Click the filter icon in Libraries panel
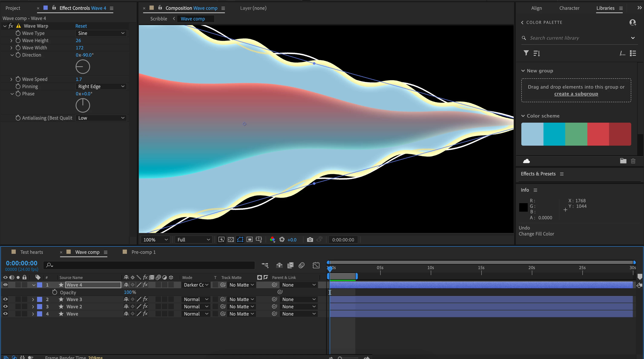The height and width of the screenshot is (359, 644). (526, 53)
